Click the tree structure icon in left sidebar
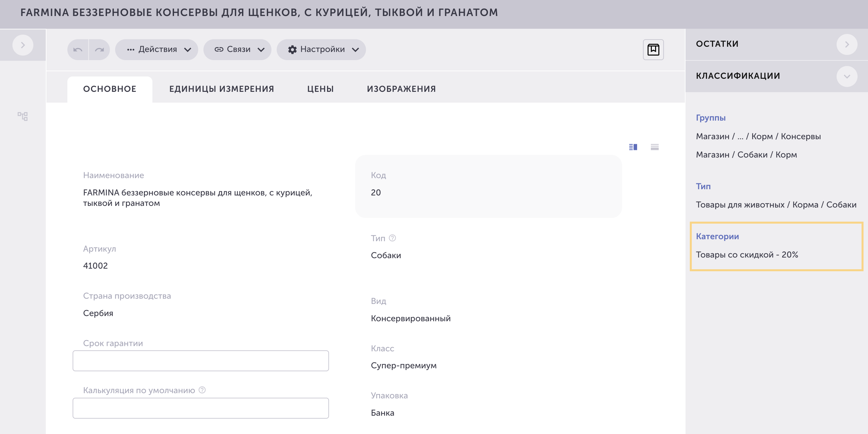Image resolution: width=868 pixels, height=434 pixels. pos(23,116)
